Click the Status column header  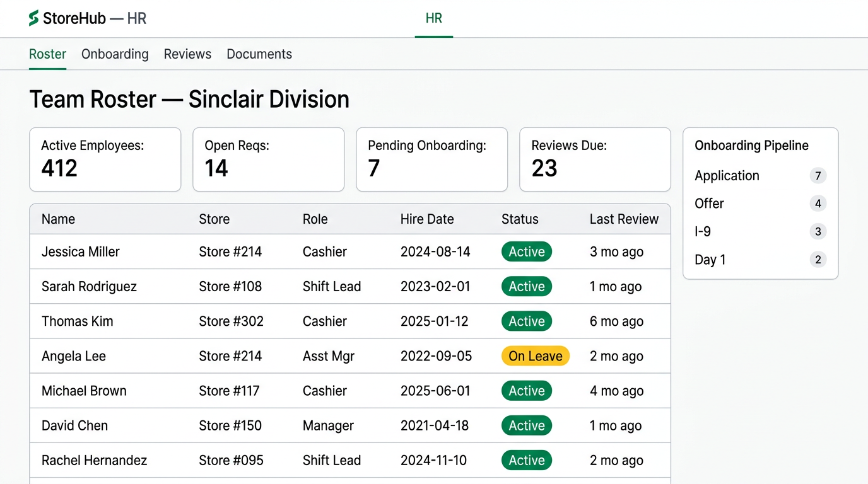pos(520,219)
